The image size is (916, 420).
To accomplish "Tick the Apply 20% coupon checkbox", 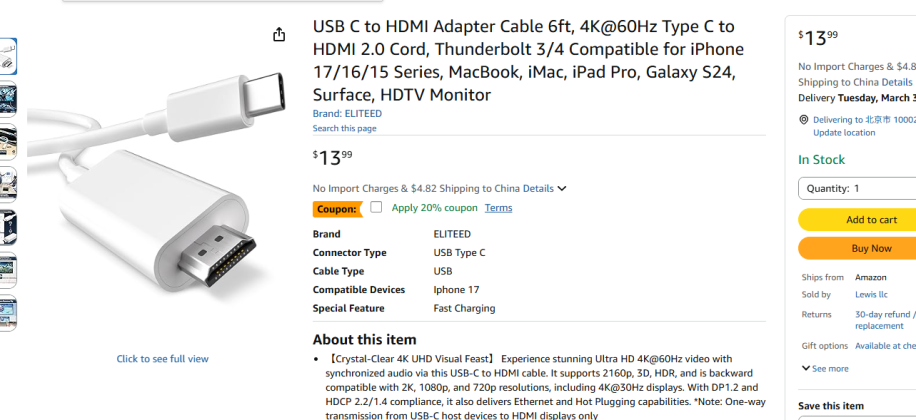I will point(376,208).
